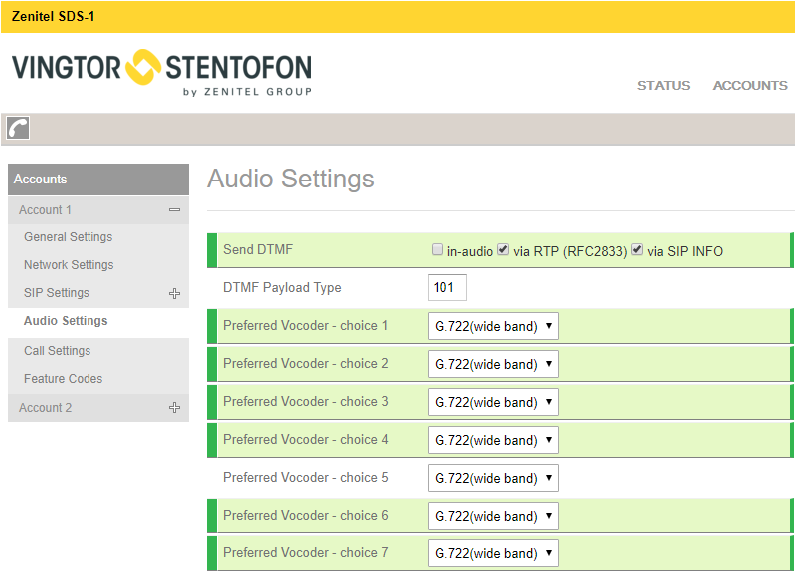Screen dimensions: 795x572
Task: Open the STATUS menu
Action: [x=663, y=86]
